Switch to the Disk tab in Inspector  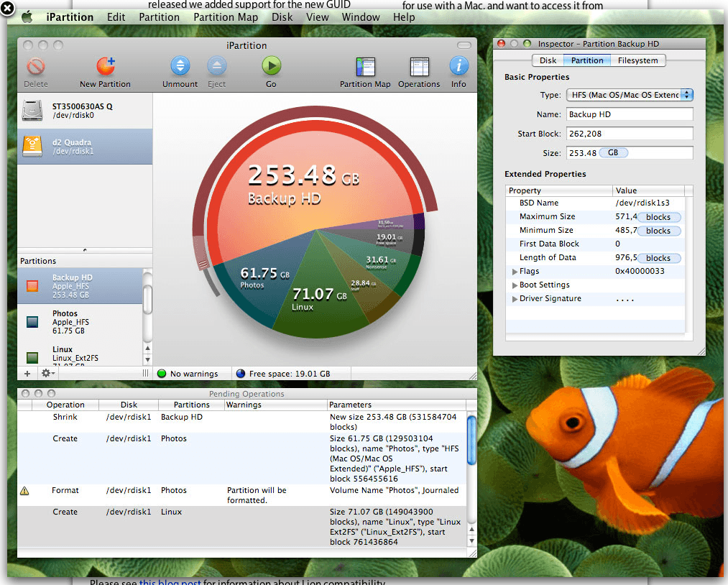pos(548,60)
